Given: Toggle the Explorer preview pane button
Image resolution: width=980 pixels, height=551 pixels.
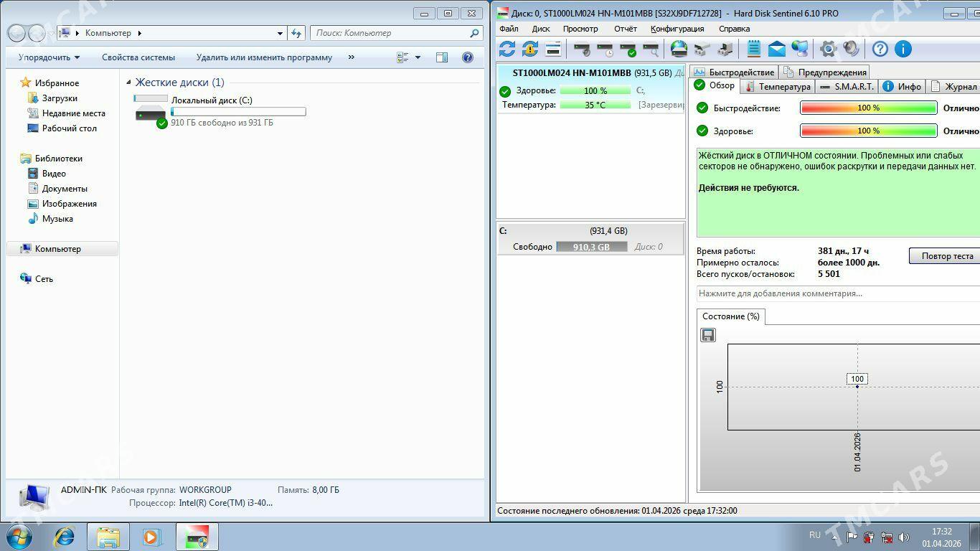Looking at the screenshot, I should (442, 57).
